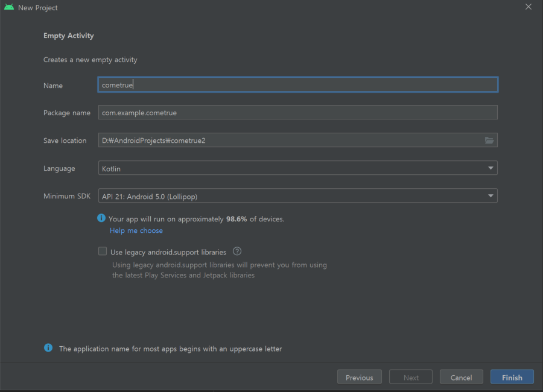Click the Cancel button
This screenshot has width=543, height=392.
click(x=462, y=377)
